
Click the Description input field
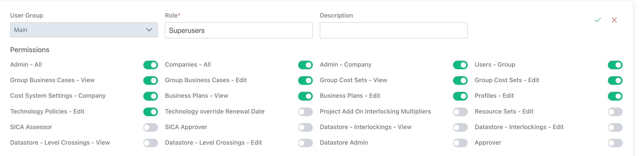[393, 30]
